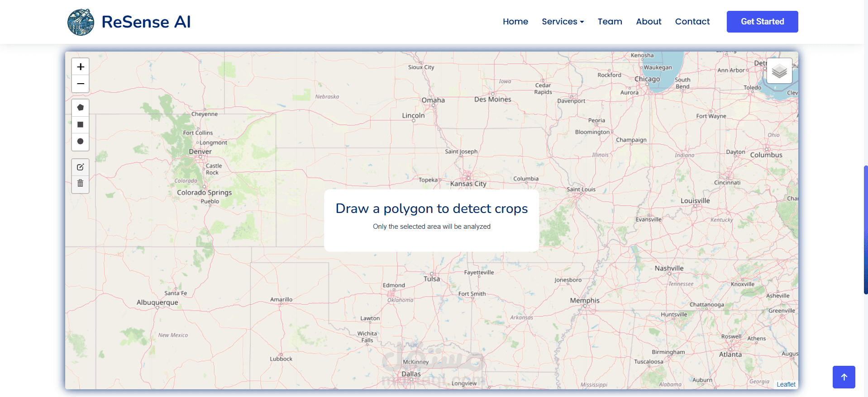The width and height of the screenshot is (868, 397).
Task: Click the Saint Louis map label
Action: click(x=581, y=189)
